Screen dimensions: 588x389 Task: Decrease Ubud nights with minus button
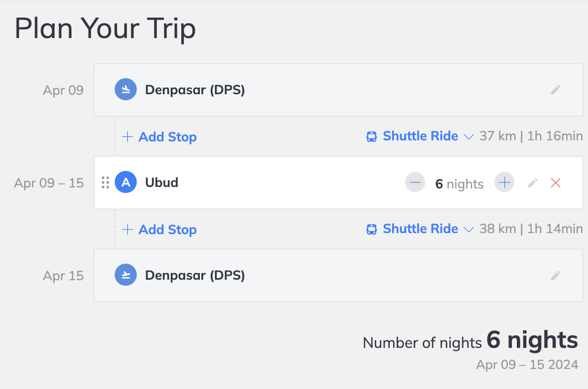coord(415,182)
